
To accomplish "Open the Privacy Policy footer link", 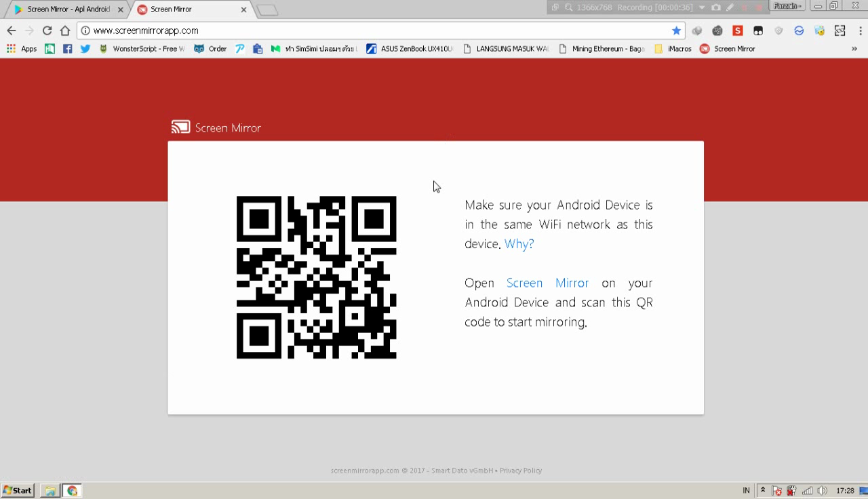I will [521, 471].
